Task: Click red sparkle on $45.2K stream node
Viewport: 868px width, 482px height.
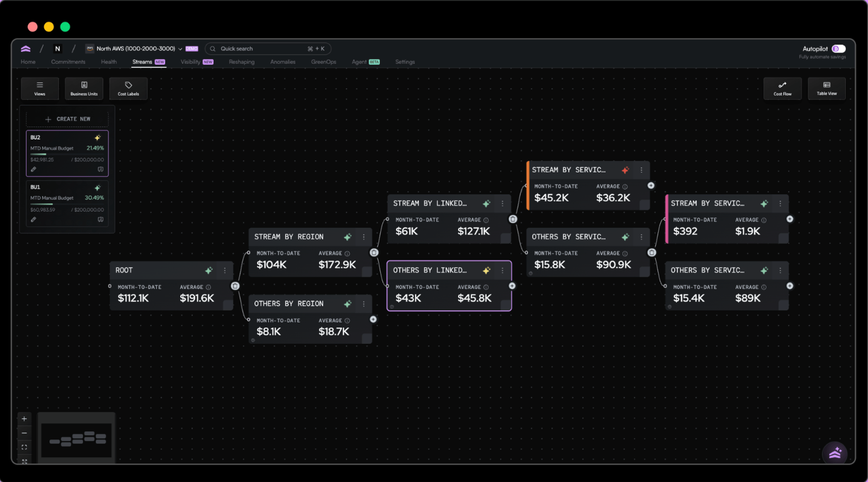Action: pos(626,170)
